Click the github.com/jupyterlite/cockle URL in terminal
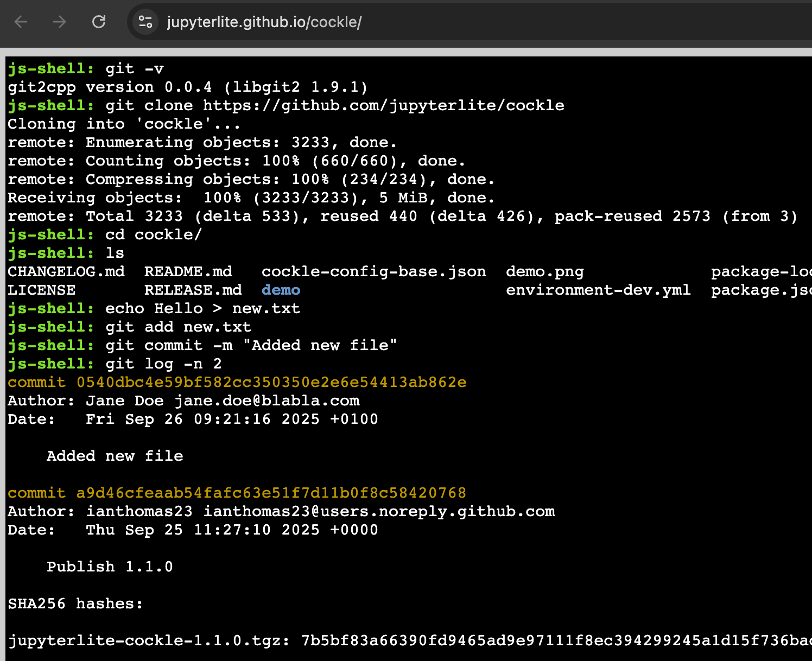812x661 pixels. click(x=383, y=105)
